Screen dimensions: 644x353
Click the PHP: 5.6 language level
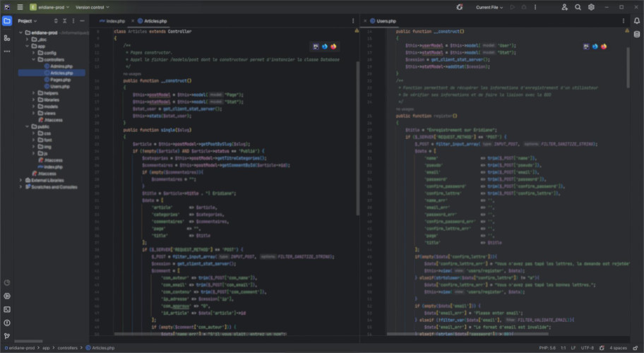tap(547, 347)
